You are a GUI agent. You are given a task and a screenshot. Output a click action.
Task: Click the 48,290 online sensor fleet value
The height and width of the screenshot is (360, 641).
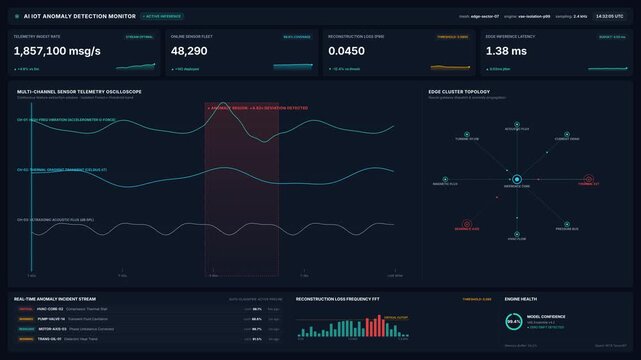189,51
